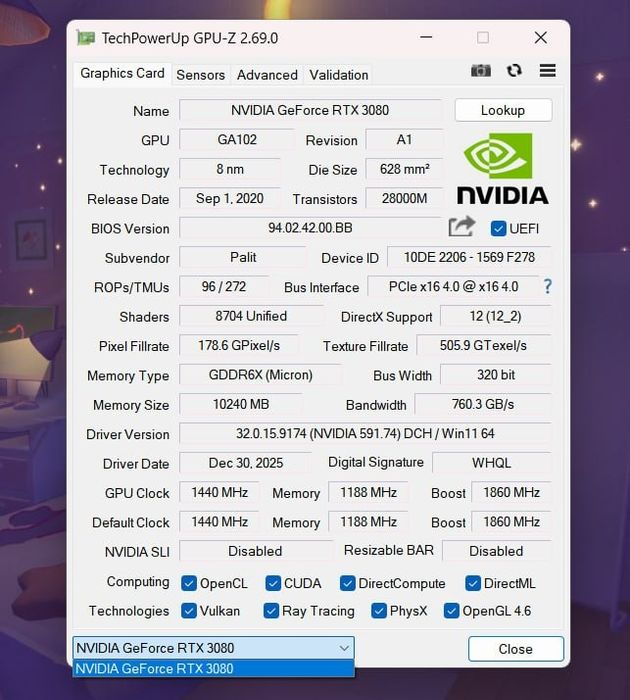Click the GPU Clock value 1440 MHz
Image resolution: width=630 pixels, height=700 pixels.
219,493
